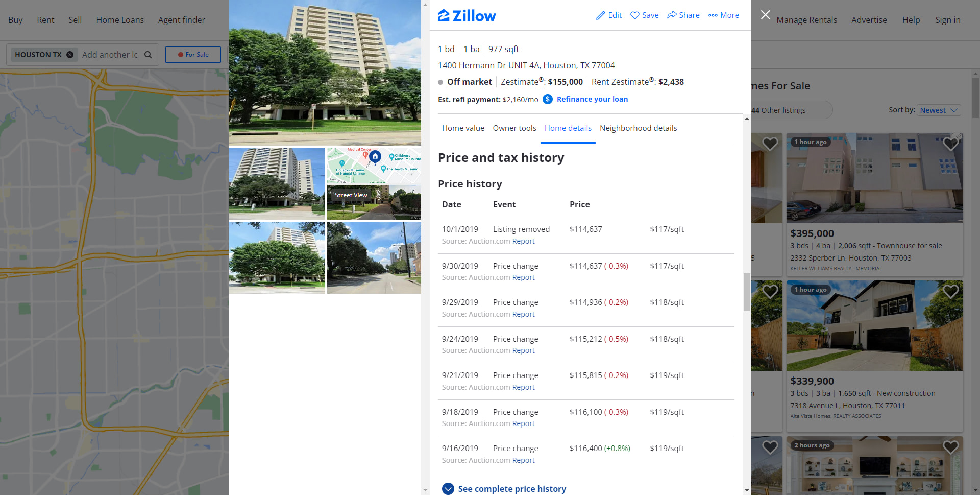980x495 pixels.
Task: Open the Buy menu
Action: click(x=15, y=20)
